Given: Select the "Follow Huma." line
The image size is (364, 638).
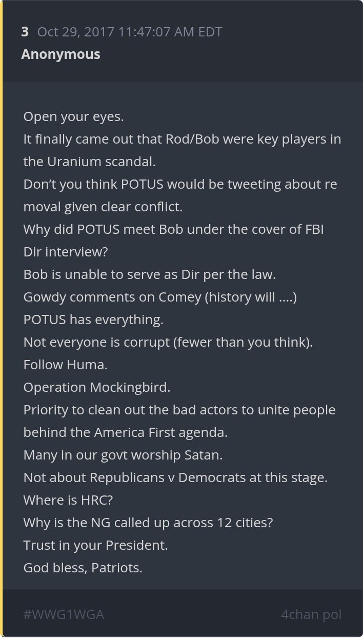Looking at the screenshot, I should (66, 365).
